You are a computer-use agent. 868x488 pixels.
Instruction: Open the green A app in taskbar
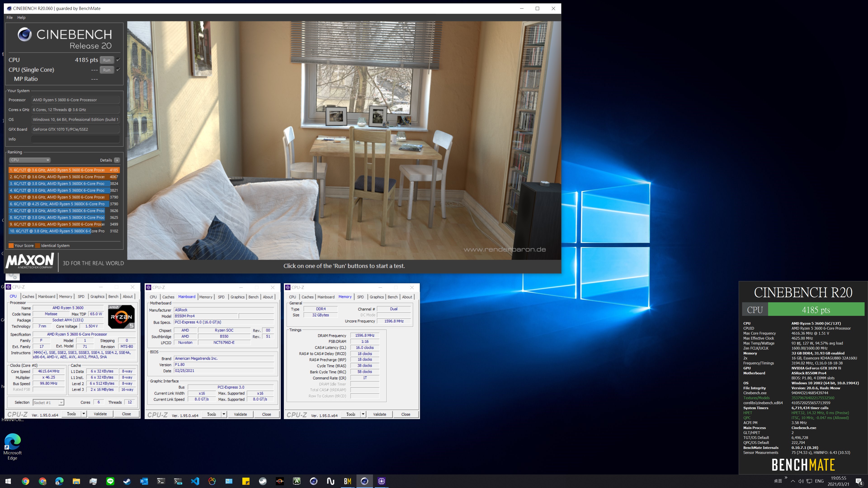(297, 481)
